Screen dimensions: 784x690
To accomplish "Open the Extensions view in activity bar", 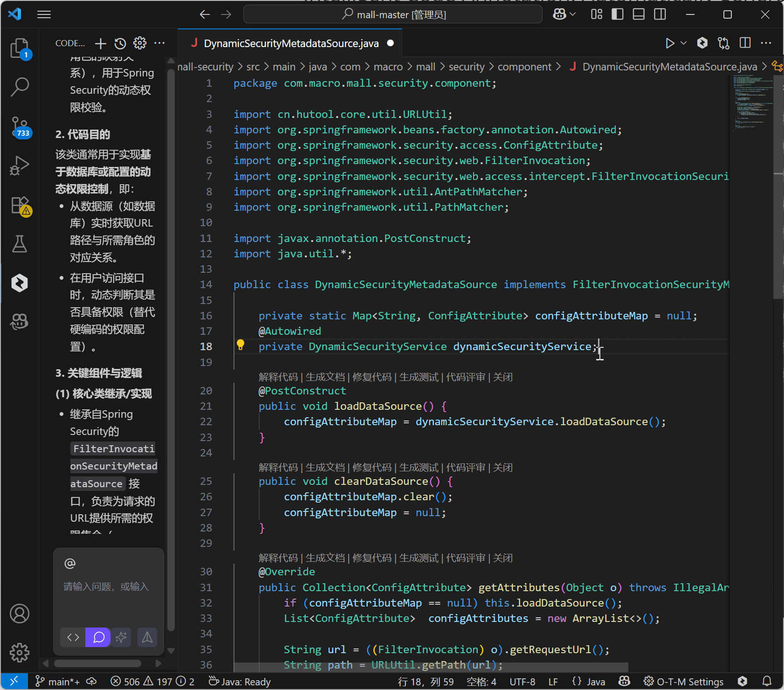I will tap(20, 205).
